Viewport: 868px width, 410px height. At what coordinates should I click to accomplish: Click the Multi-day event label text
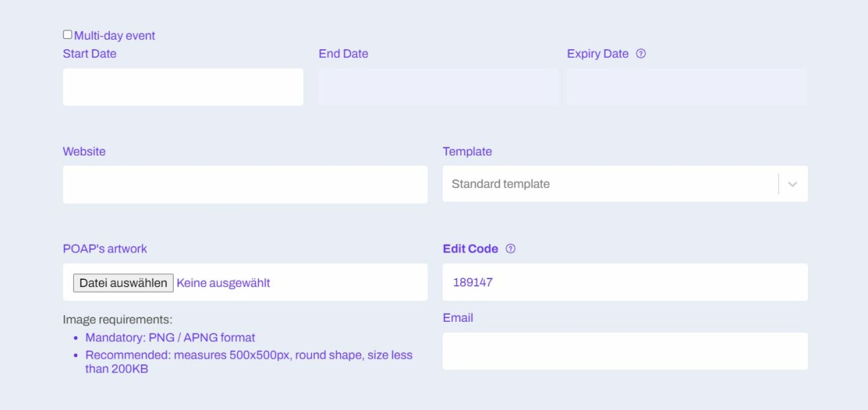114,35
